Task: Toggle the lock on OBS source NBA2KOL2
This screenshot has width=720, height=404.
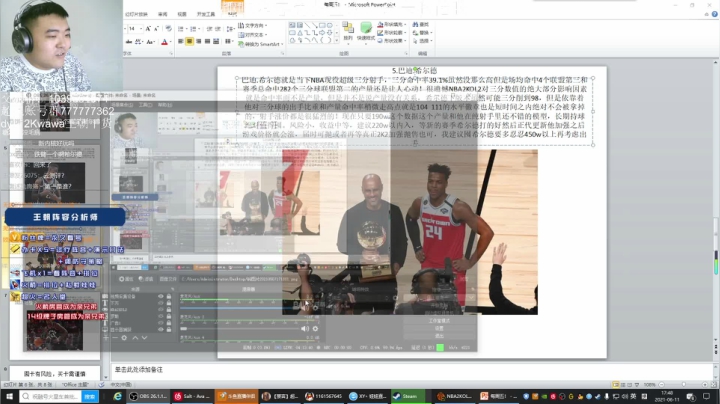Action: (x=169, y=309)
